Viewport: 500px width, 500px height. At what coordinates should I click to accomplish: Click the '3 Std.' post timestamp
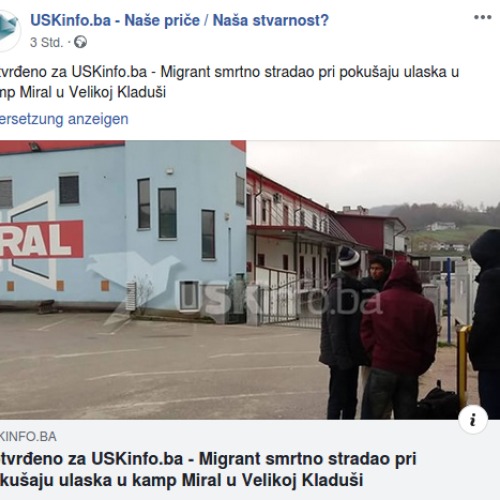46,43
